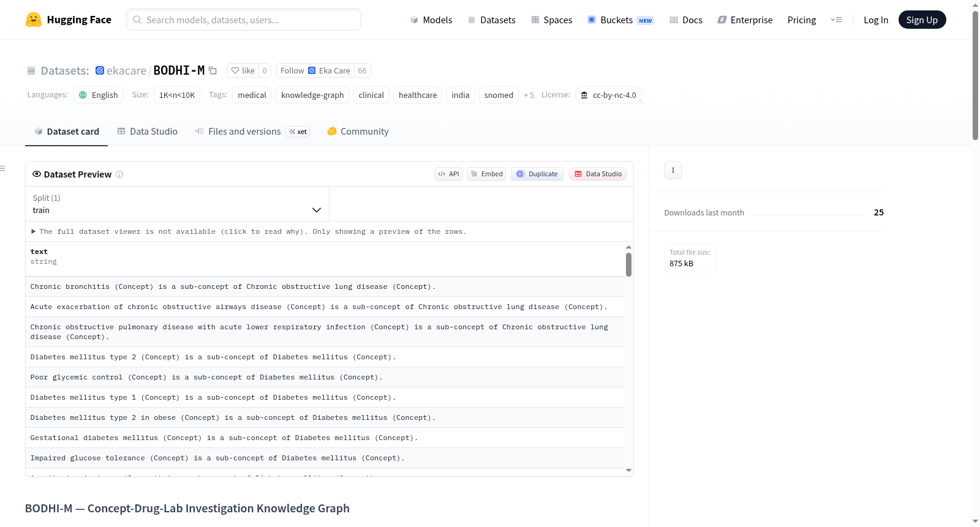Select the Acute exacerbation of chronic obstructive row
The image size is (980, 527).
[325, 307]
